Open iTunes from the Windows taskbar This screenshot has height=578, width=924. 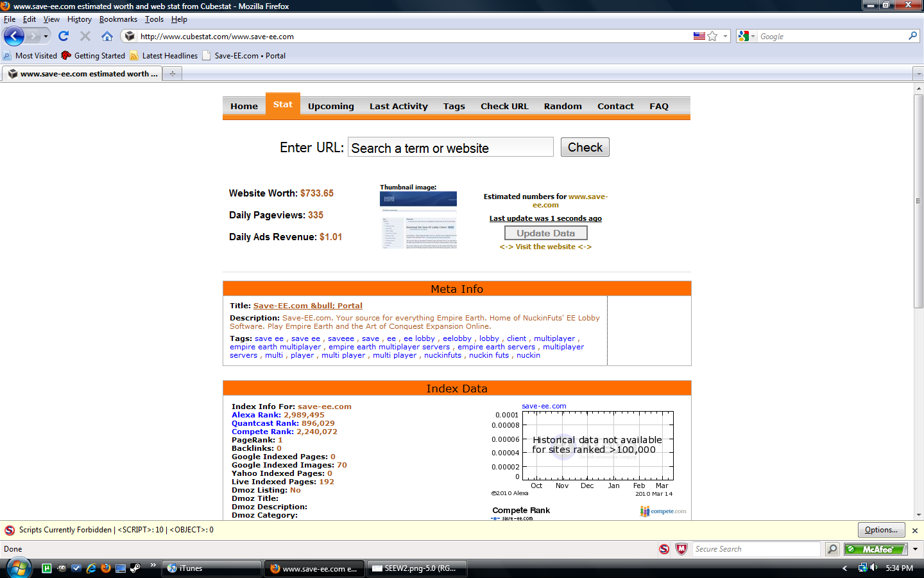(212, 568)
